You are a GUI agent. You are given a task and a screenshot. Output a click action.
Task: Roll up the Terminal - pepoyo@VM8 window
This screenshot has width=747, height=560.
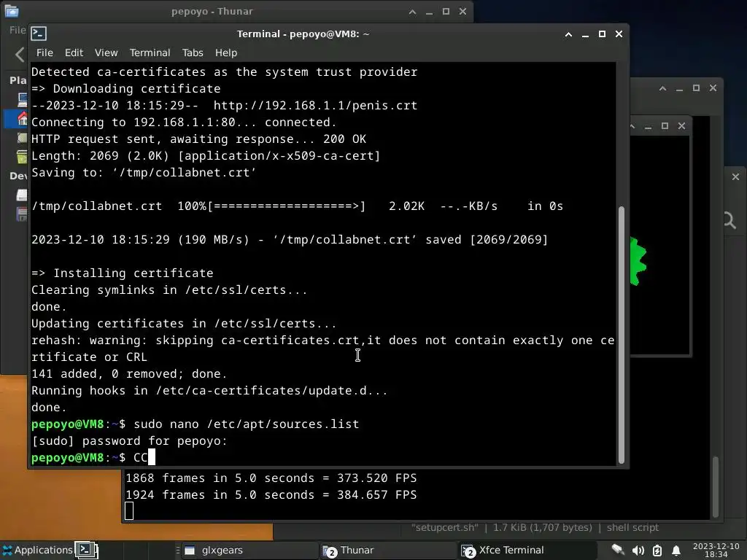pyautogui.click(x=568, y=34)
